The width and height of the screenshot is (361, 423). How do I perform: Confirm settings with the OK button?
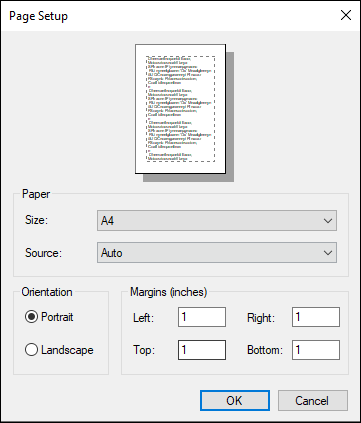tap(235, 401)
